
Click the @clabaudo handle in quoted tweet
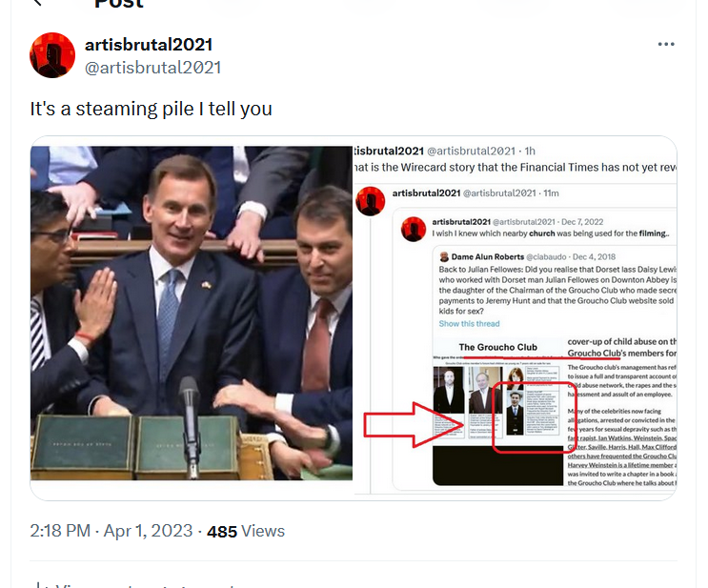[x=546, y=256]
